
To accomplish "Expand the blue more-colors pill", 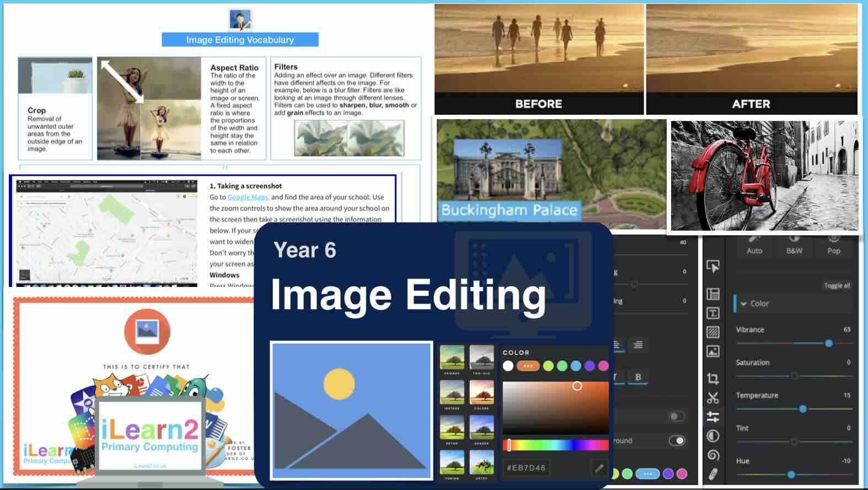I will [647, 473].
